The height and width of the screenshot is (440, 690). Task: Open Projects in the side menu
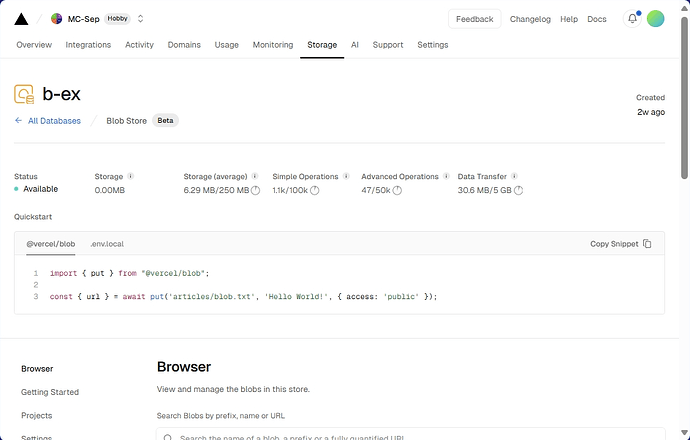pos(37,415)
